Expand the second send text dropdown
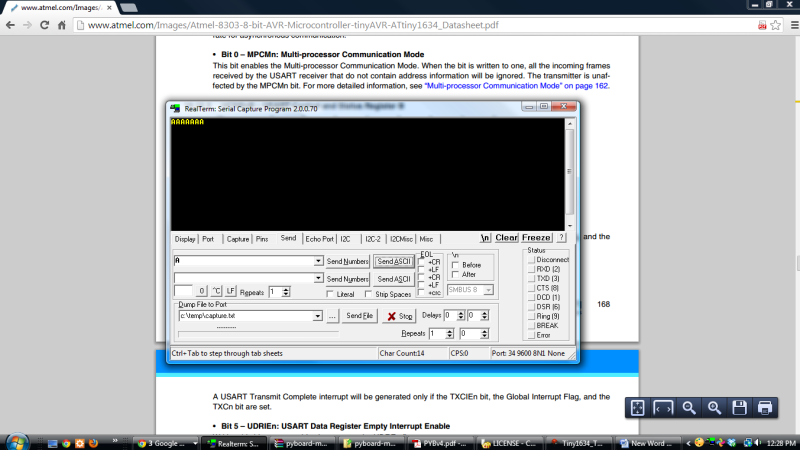 click(x=317, y=279)
